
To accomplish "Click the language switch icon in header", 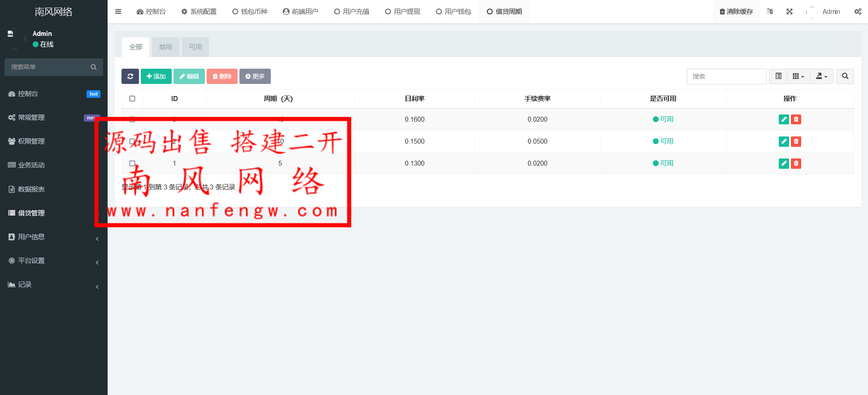I will [770, 12].
